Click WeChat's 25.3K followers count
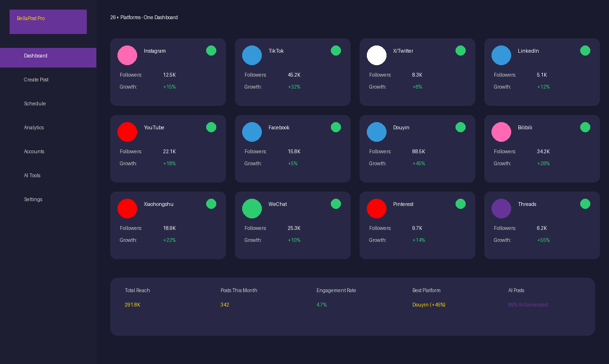Screen dimensions: 609x364 (x=294, y=228)
